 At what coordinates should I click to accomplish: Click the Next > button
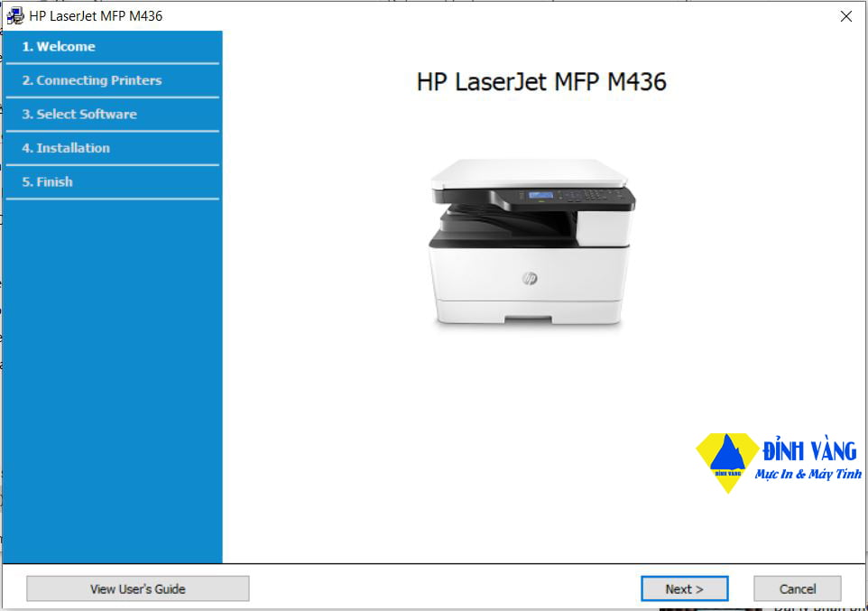[684, 588]
